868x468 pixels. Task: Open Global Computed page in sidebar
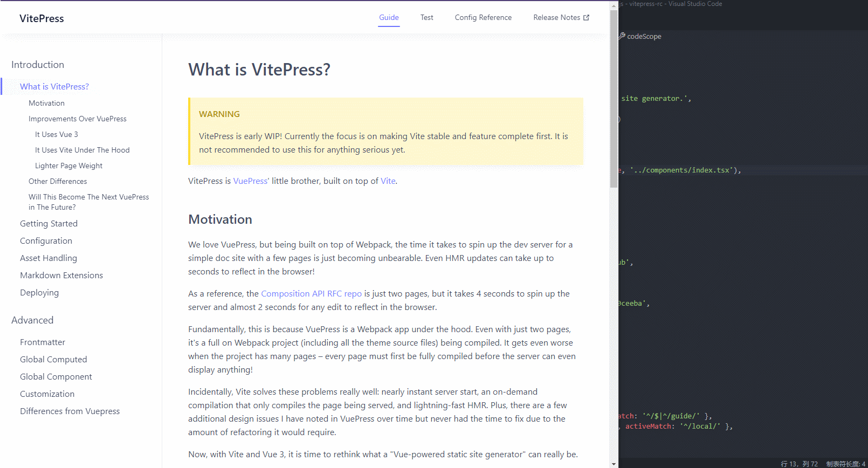[x=53, y=359]
